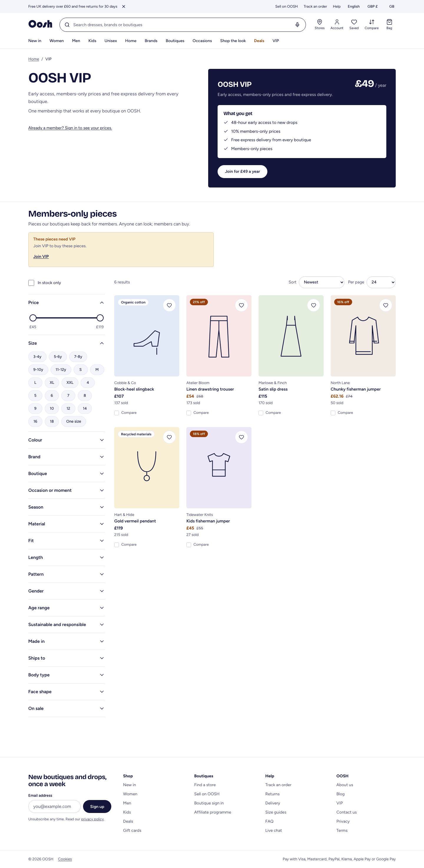424x868 pixels.
Task: Click the minimum price slider handle
Action: point(33,318)
